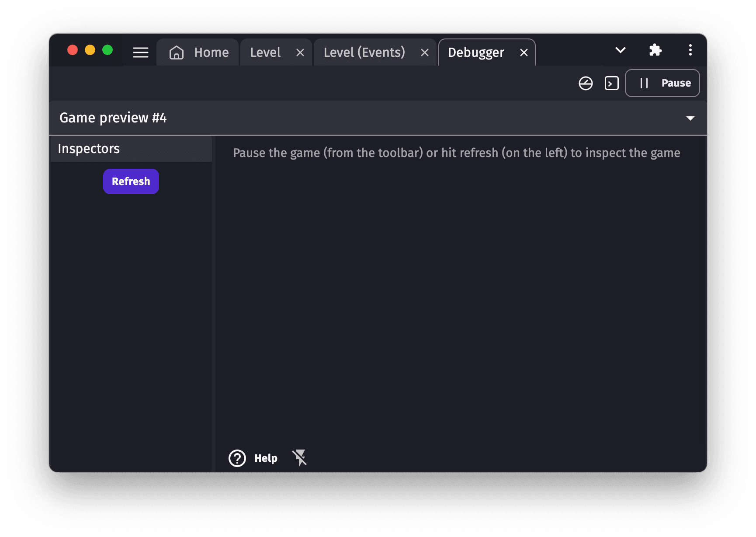
Task: Open the three-dot more options menu
Action: point(690,50)
